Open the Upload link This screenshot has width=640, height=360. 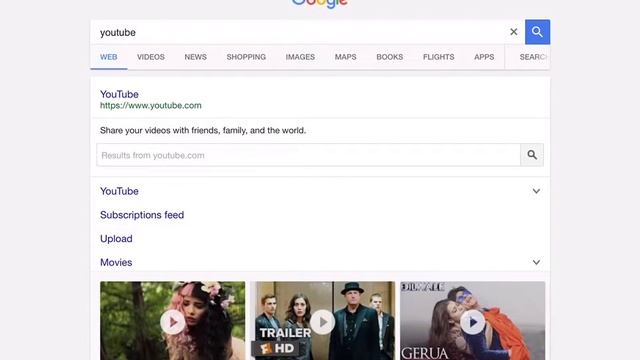coord(116,239)
